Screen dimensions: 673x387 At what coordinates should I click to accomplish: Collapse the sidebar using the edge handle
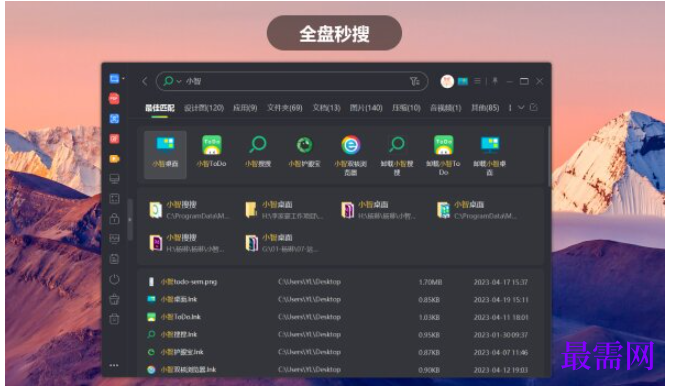(130, 220)
